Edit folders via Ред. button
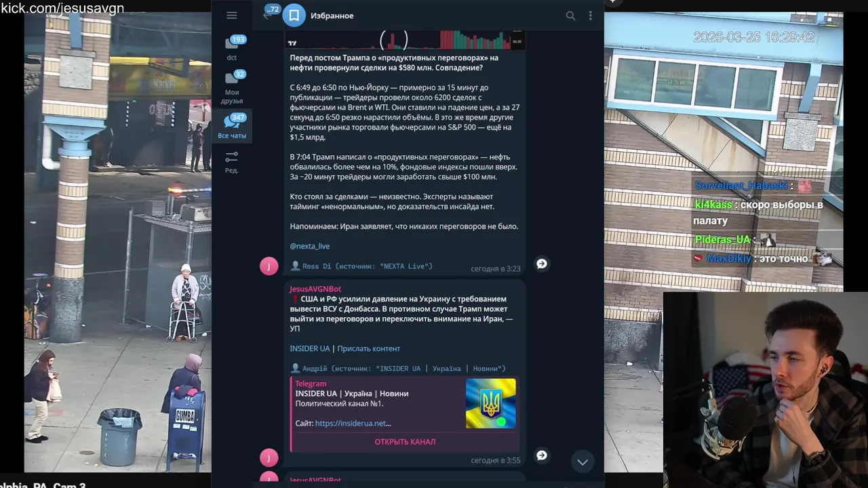 click(232, 162)
